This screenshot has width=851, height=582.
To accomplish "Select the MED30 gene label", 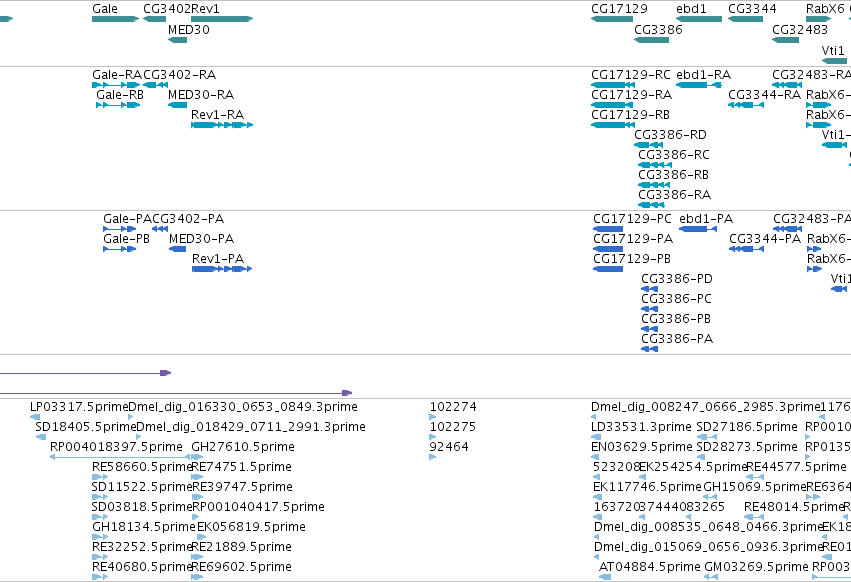I will [189, 29].
